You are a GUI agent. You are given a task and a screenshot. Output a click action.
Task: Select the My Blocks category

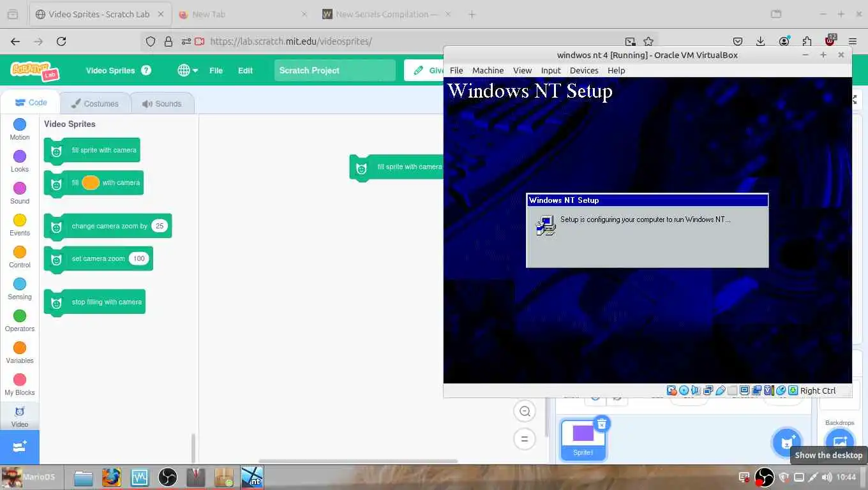pyautogui.click(x=20, y=384)
